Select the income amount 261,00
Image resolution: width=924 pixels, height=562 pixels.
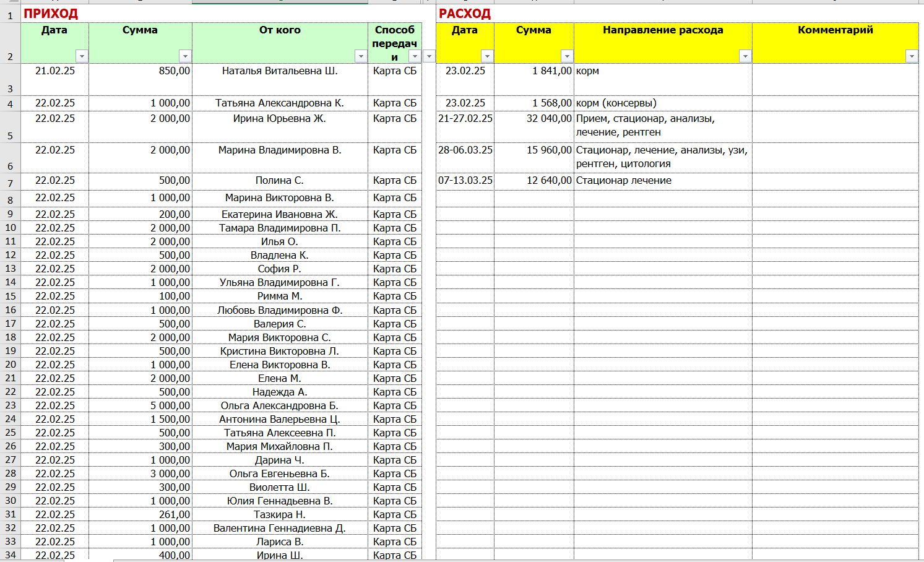coord(140,514)
